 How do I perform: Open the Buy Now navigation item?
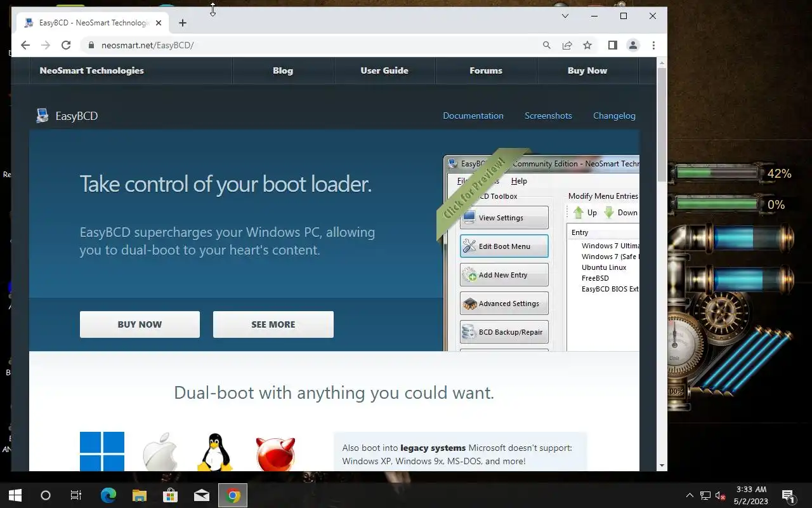tap(587, 70)
